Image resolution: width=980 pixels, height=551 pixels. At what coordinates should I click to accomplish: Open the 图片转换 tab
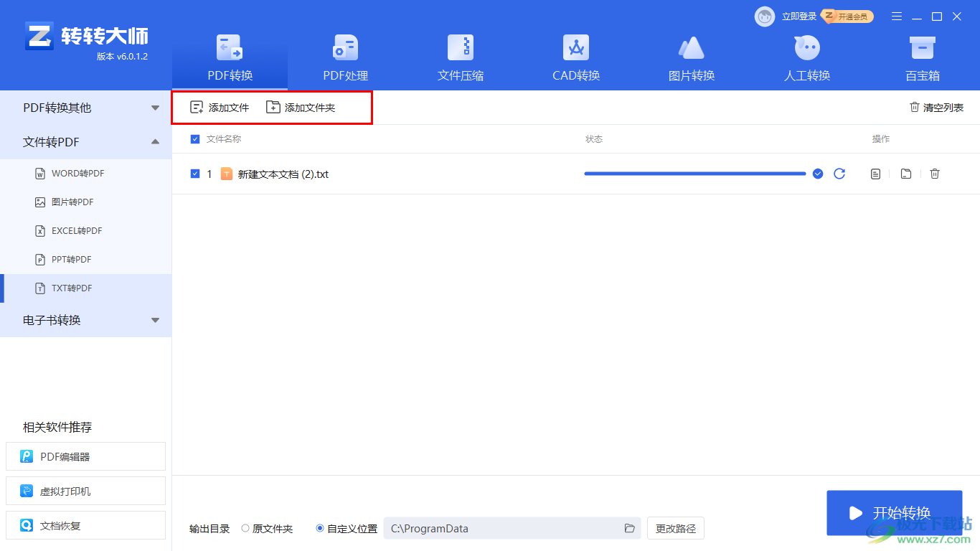point(692,60)
